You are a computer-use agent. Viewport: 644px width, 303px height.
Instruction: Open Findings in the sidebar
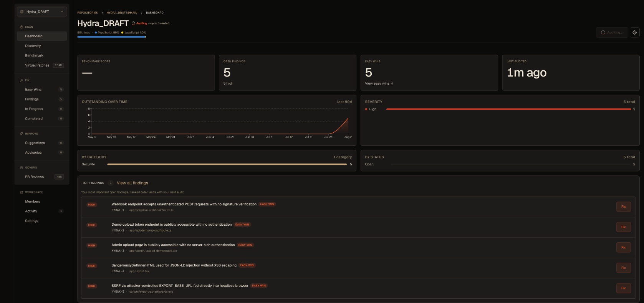click(x=42, y=99)
